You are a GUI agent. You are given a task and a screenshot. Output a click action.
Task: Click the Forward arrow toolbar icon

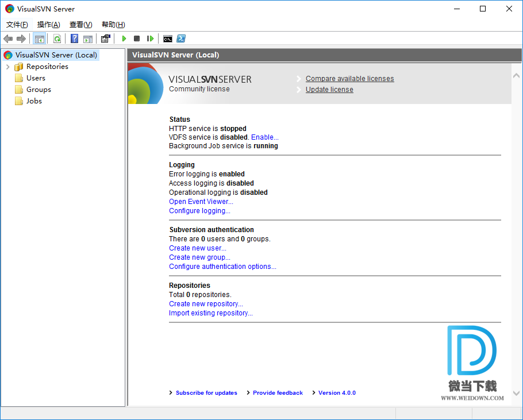click(21, 38)
